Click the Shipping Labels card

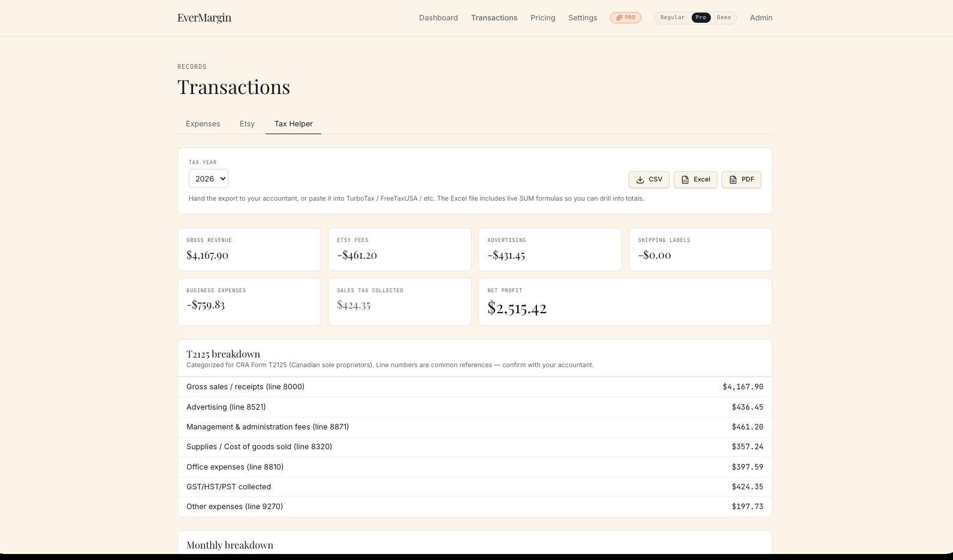click(x=701, y=249)
